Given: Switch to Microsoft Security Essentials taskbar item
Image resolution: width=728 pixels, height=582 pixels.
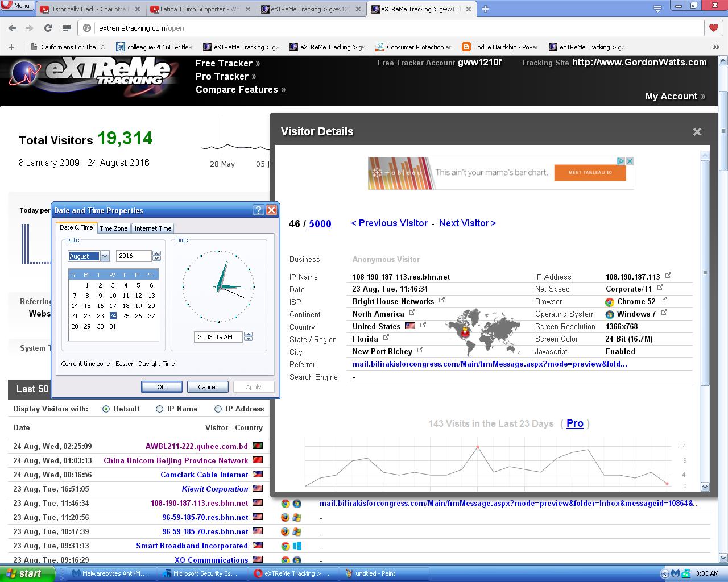Looking at the screenshot, I should click(201, 573).
